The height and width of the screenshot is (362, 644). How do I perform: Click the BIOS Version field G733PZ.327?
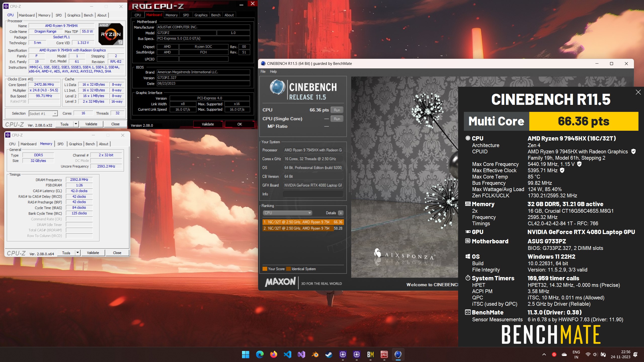point(203,78)
